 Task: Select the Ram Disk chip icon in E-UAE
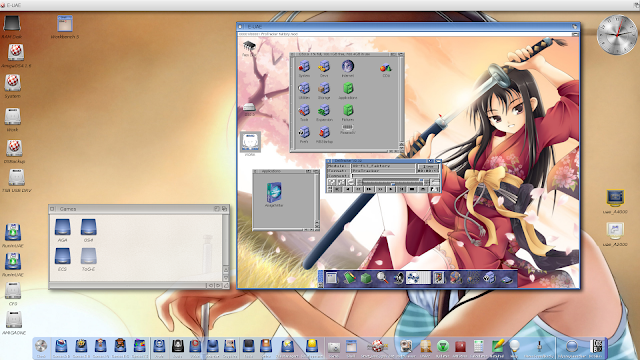tap(249, 46)
